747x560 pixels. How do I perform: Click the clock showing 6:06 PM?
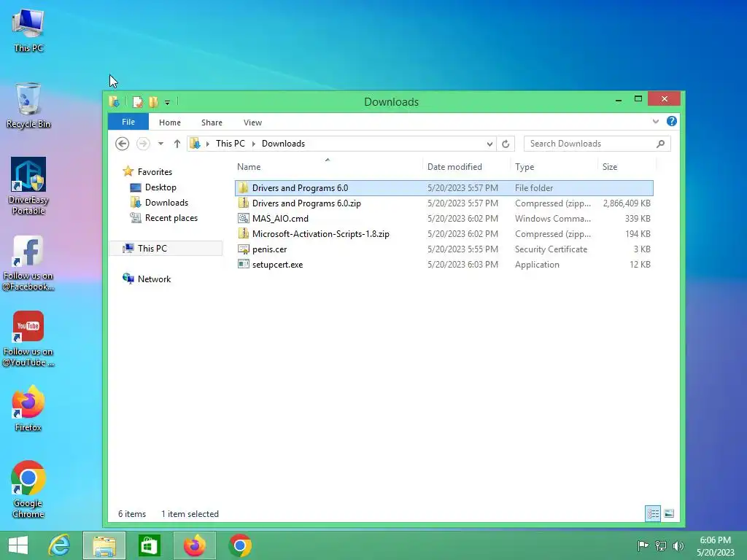tap(716, 545)
